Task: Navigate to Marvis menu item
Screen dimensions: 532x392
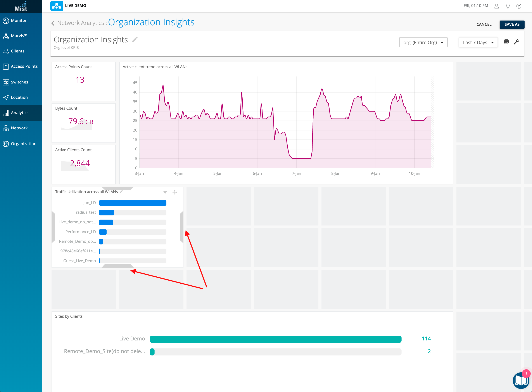Action: [x=19, y=36]
